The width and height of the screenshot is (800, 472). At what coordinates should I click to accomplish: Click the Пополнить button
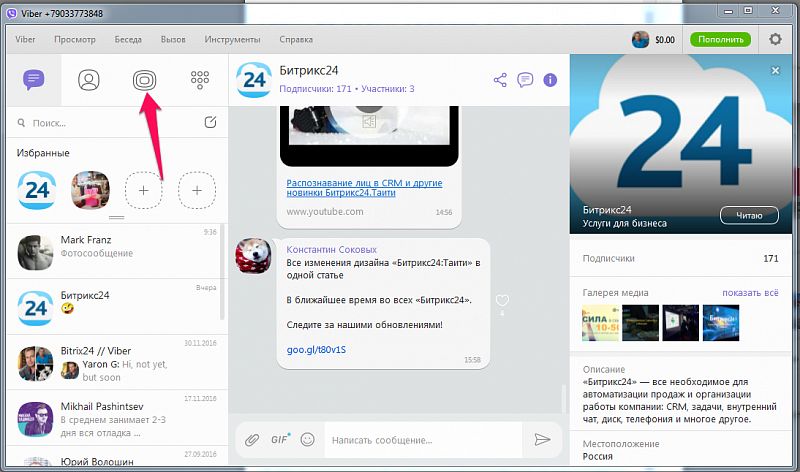(720, 39)
